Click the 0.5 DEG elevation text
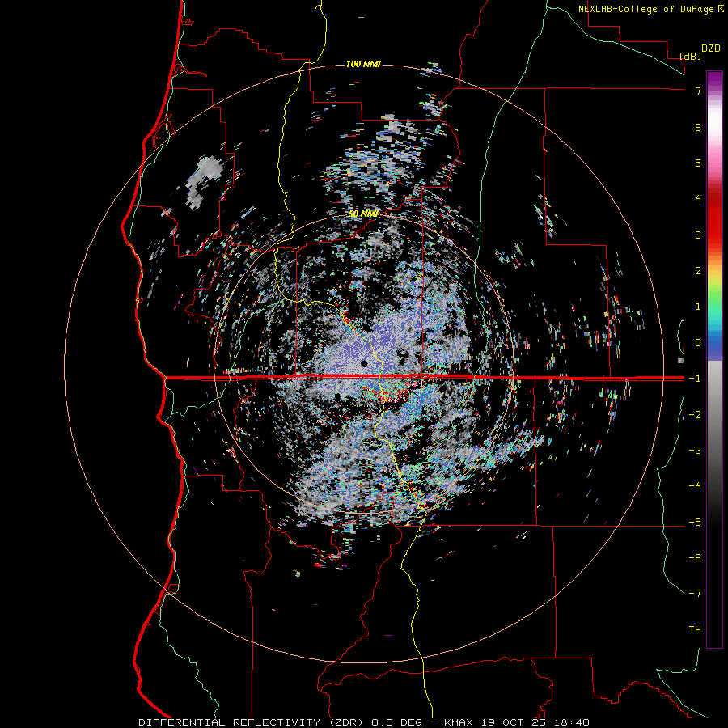 pyautogui.click(x=396, y=722)
